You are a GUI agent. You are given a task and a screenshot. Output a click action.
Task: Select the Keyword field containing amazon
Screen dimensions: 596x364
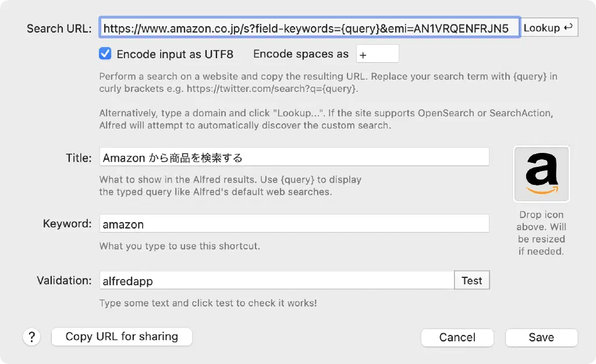[x=294, y=224]
